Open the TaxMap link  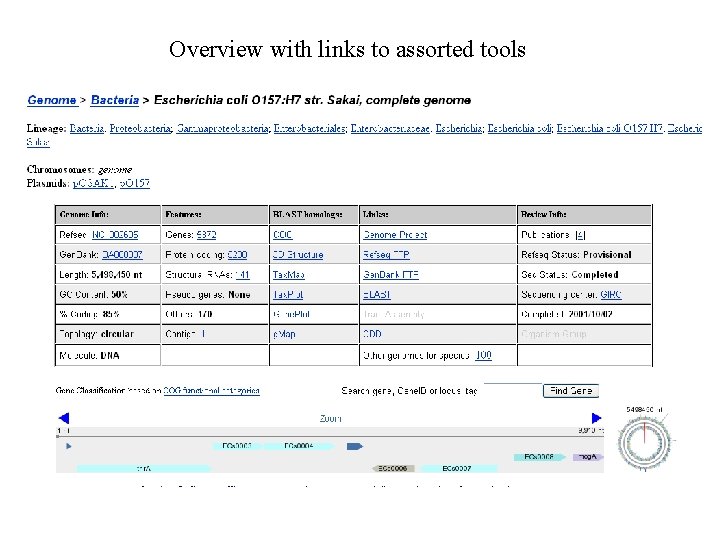[288, 275]
